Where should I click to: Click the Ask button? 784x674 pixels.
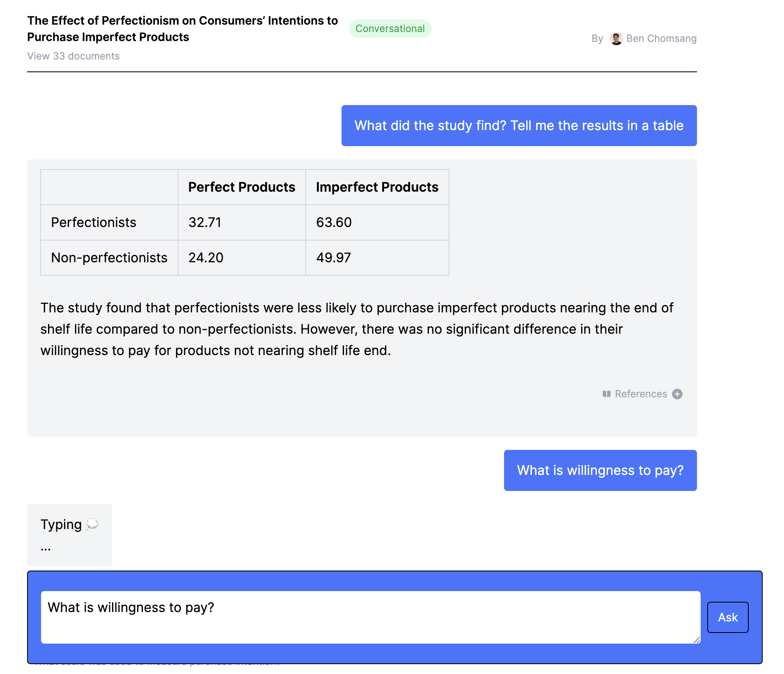[x=728, y=617]
